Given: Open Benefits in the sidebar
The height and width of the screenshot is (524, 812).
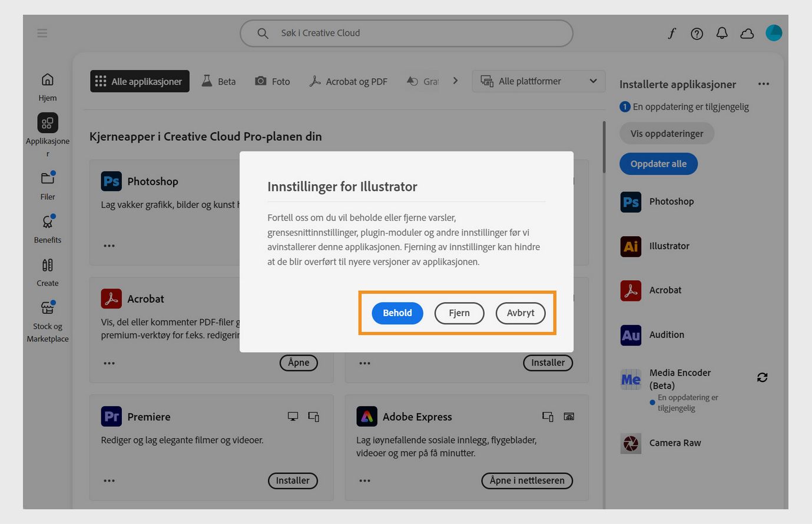Looking at the screenshot, I should (x=48, y=229).
